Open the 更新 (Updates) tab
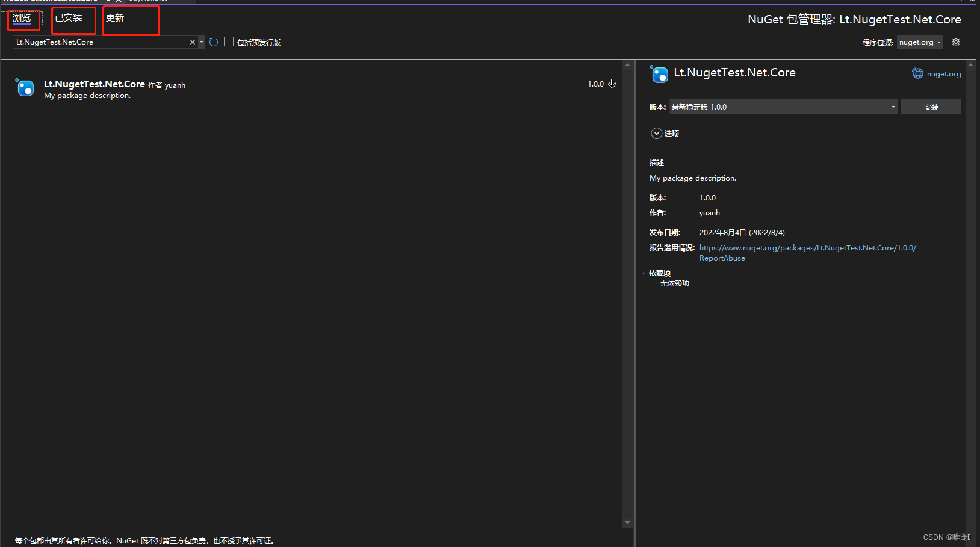 [x=115, y=18]
